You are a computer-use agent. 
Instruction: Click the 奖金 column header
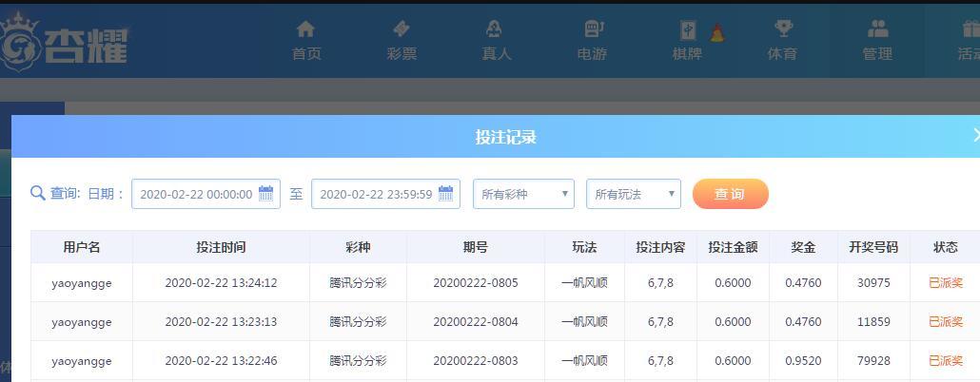click(803, 247)
